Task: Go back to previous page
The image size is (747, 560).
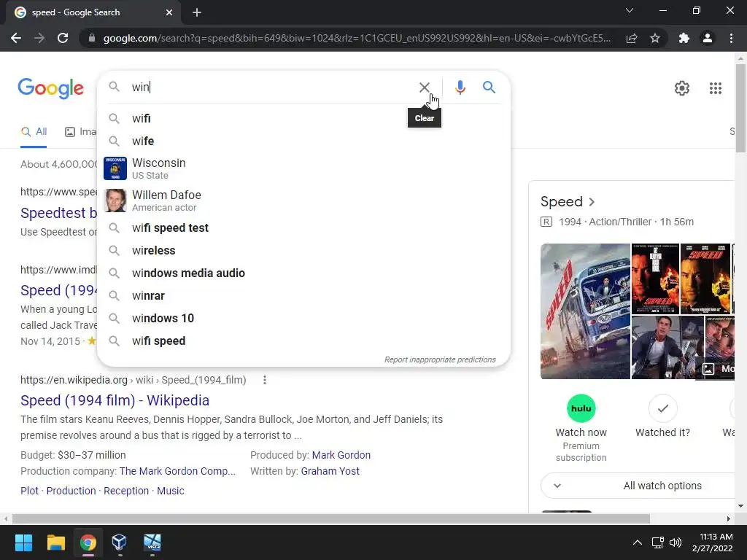Action: pos(16,38)
